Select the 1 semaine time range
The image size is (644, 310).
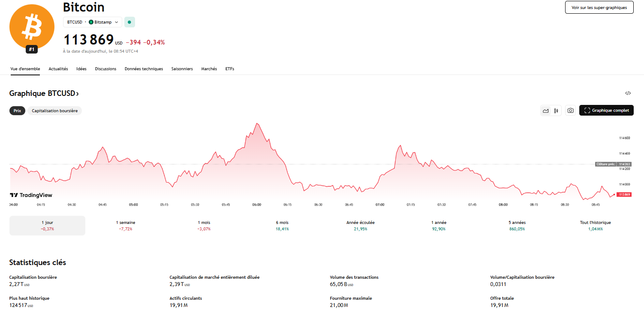pyautogui.click(x=126, y=226)
